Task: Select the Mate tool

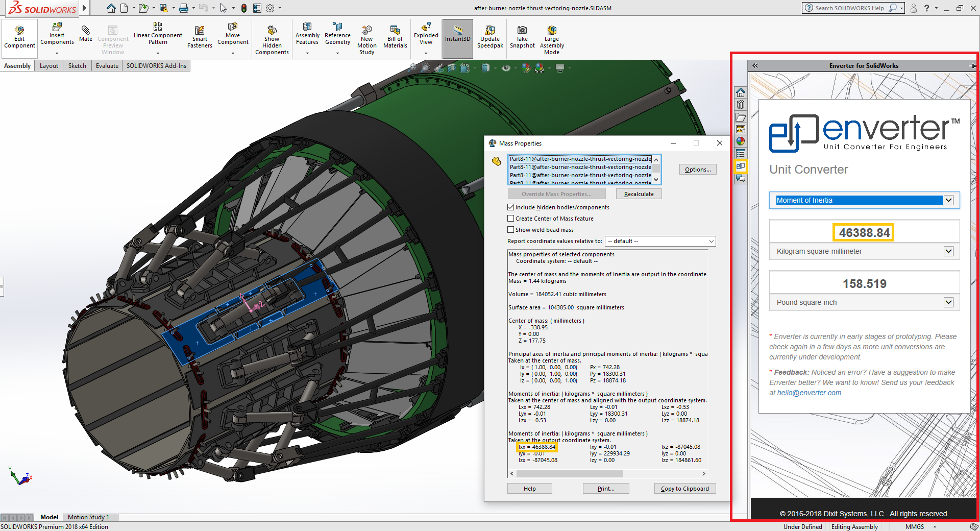Action: click(x=85, y=34)
